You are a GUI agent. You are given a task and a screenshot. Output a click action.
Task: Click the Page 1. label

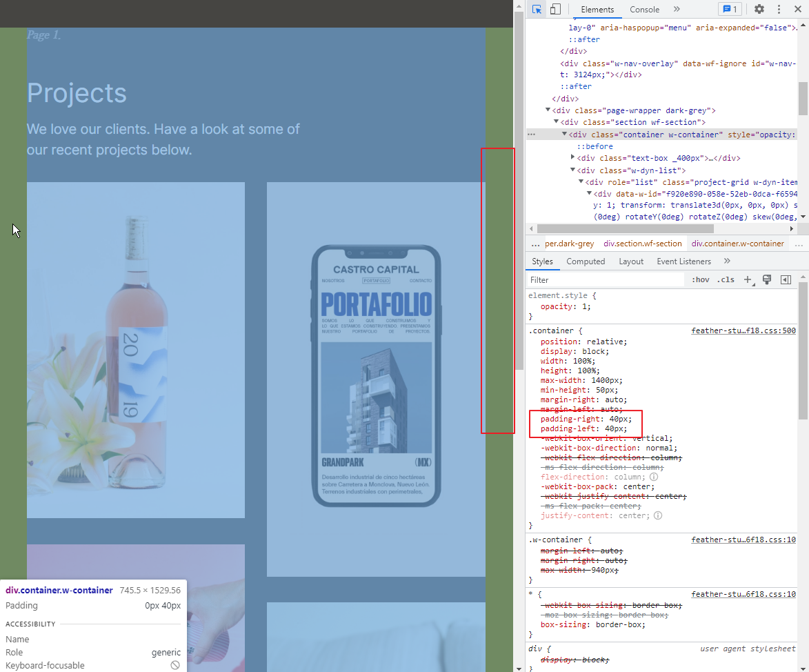[44, 34]
